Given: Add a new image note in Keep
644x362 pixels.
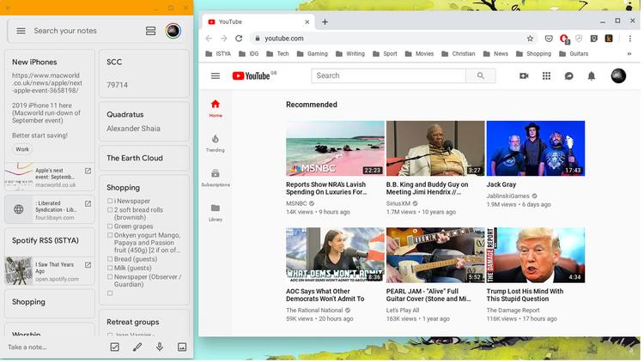Looking at the screenshot, I should point(182,347).
